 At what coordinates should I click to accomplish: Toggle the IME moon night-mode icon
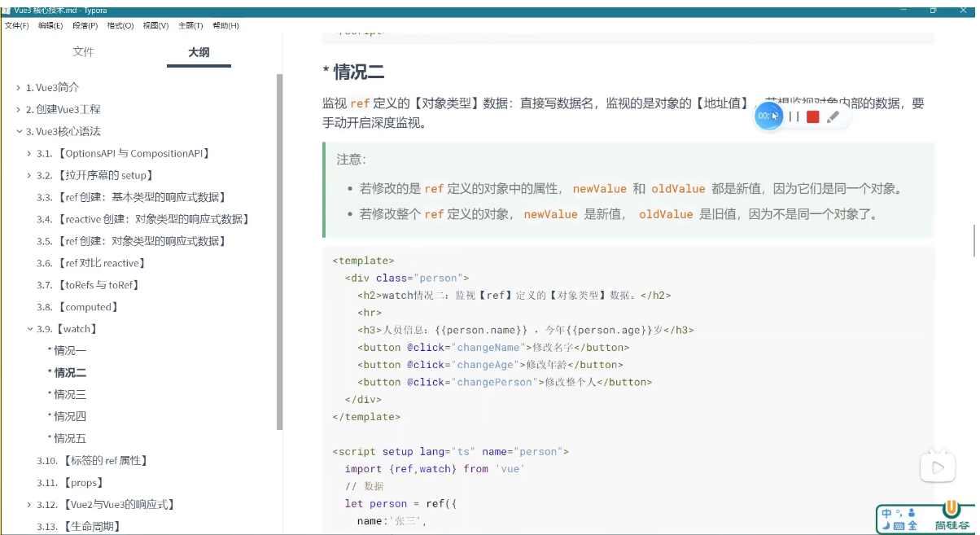[886, 526]
